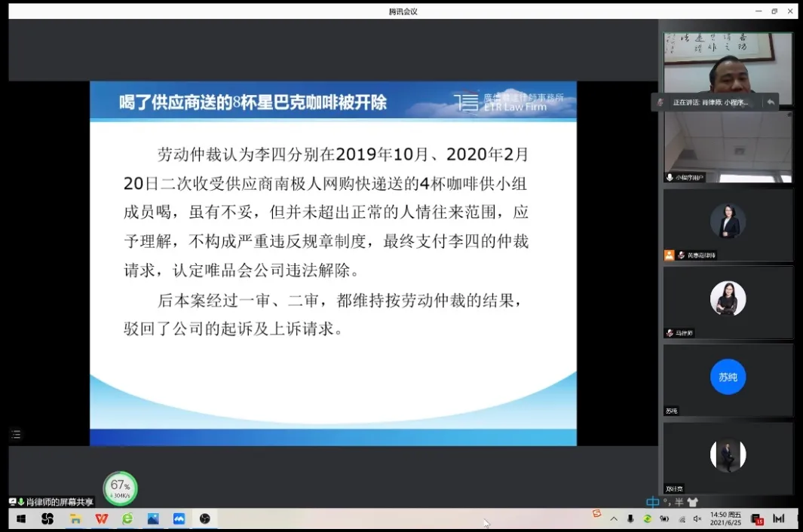Toggle half-width '半' mode on IME bar
This screenshot has width=803, height=532.
click(679, 503)
